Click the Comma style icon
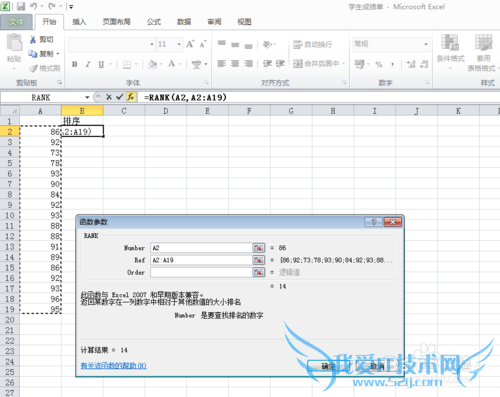Screen dimensions: 500x397 point(393,64)
